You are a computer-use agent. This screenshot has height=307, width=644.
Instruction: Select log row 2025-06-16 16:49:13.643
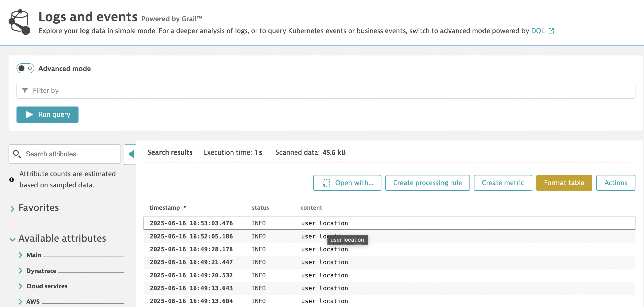389,288
